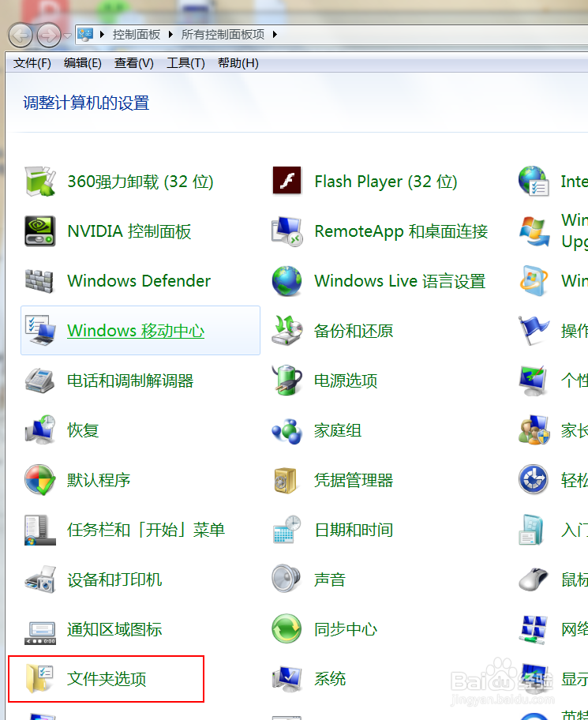Click the 系统 link text

click(x=330, y=679)
